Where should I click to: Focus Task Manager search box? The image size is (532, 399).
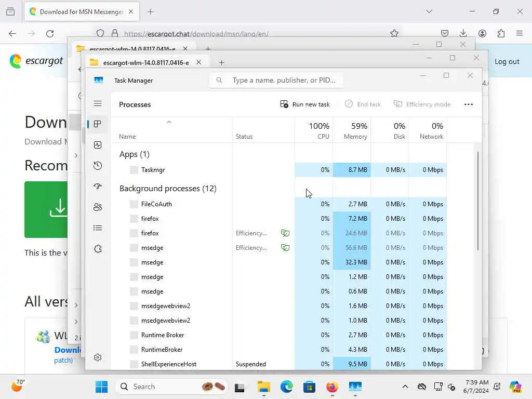pos(276,80)
